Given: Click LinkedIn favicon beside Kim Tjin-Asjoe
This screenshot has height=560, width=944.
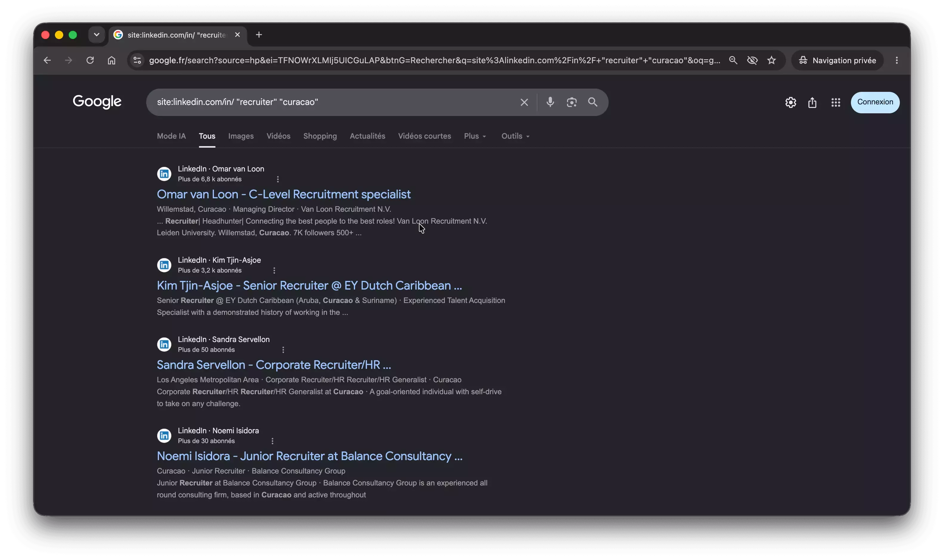Looking at the screenshot, I should coord(164,265).
